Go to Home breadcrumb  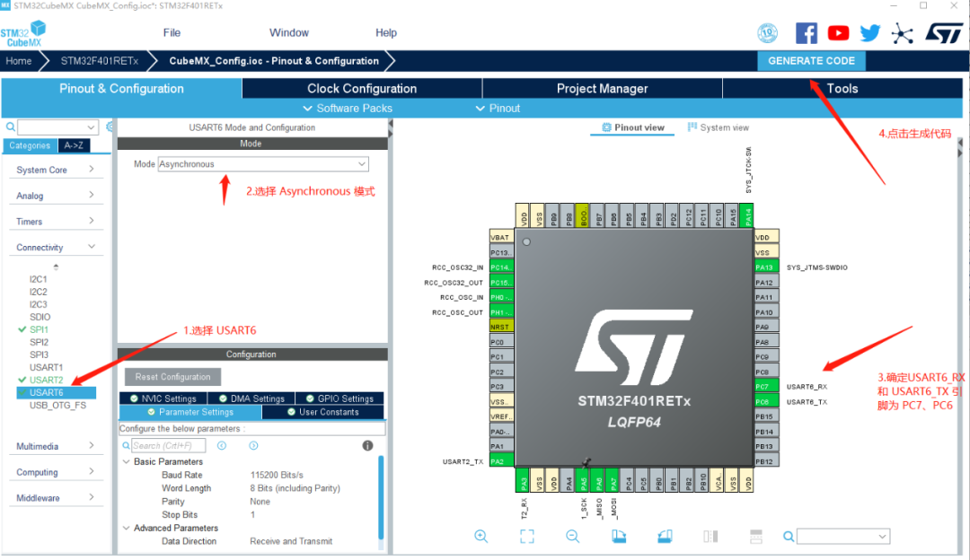(19, 60)
